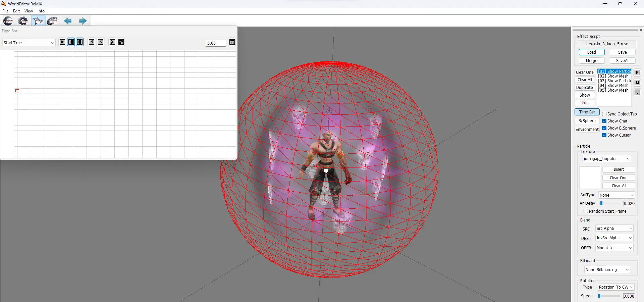Open the File menu

coord(5,11)
